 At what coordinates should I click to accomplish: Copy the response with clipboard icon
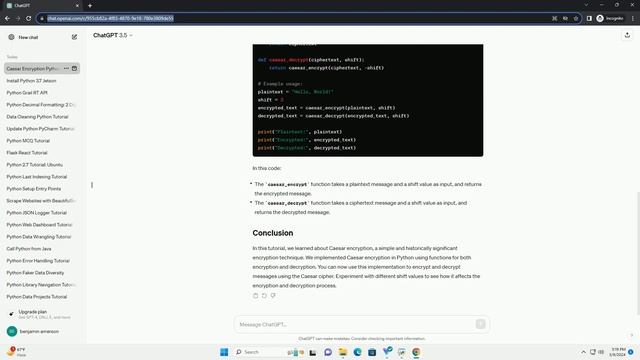256,296
